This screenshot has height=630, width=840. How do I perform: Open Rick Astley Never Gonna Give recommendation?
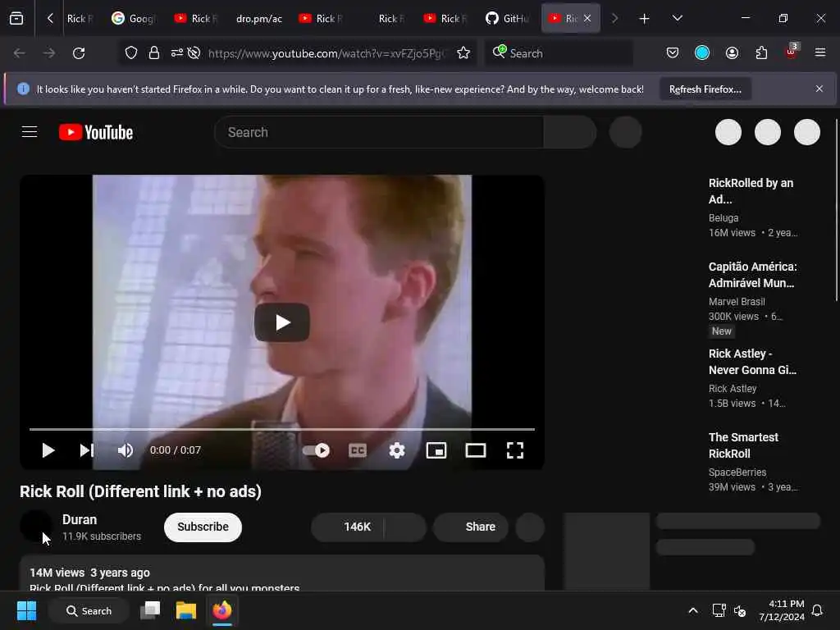pyautogui.click(x=752, y=362)
